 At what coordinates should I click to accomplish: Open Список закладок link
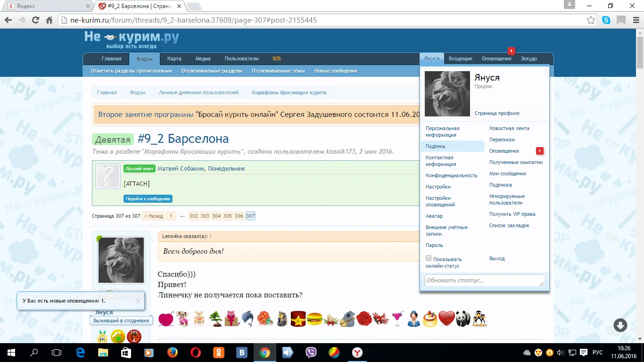coord(509,225)
